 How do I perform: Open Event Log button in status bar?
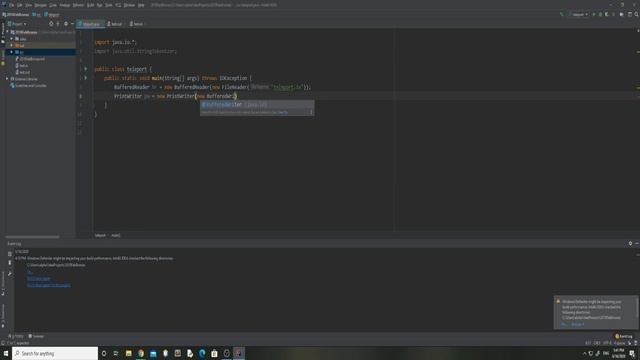[x=624, y=336]
